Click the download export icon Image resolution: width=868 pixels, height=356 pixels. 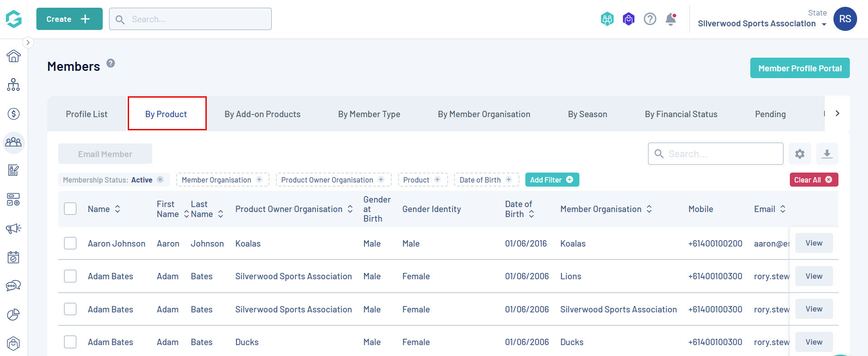click(x=827, y=154)
